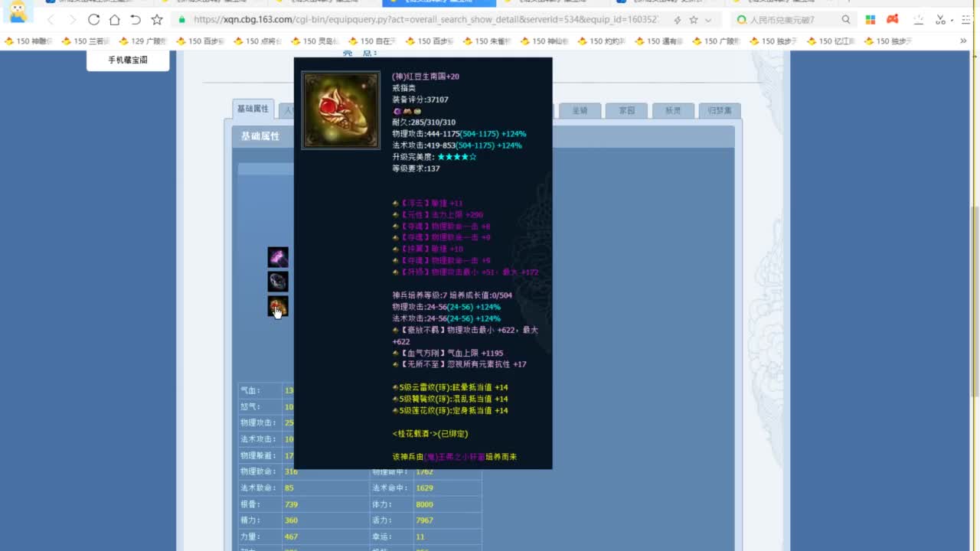Screen dimensions: 980x551
Task: Open bookmark 129 广陵
Action: [x=144, y=41]
